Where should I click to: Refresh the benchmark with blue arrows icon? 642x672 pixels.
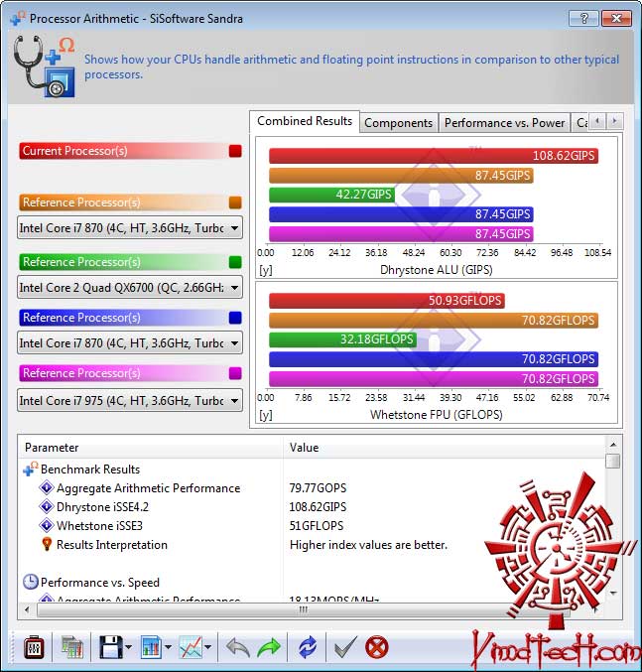point(307,647)
